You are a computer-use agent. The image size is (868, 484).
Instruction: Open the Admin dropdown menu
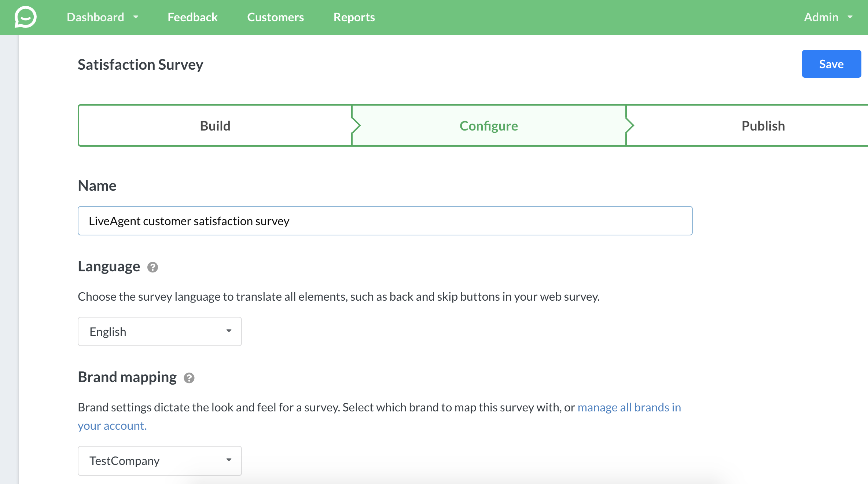click(x=828, y=17)
